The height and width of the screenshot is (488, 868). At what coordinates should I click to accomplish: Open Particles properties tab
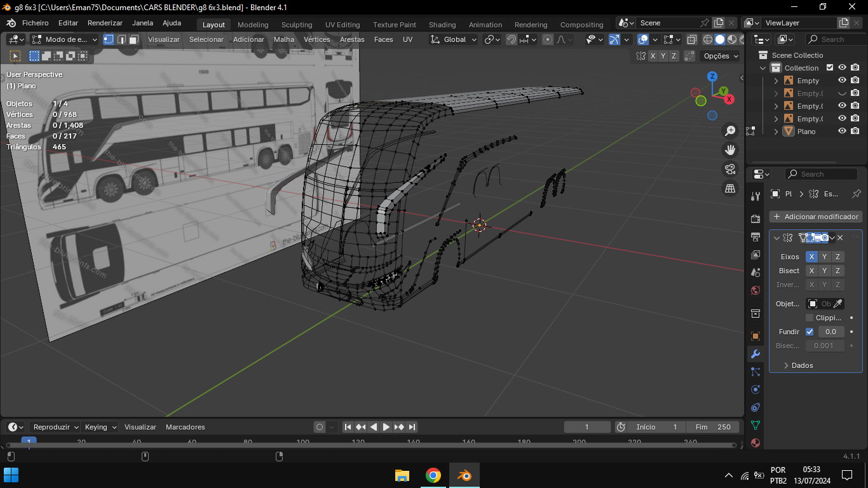pos(756,372)
